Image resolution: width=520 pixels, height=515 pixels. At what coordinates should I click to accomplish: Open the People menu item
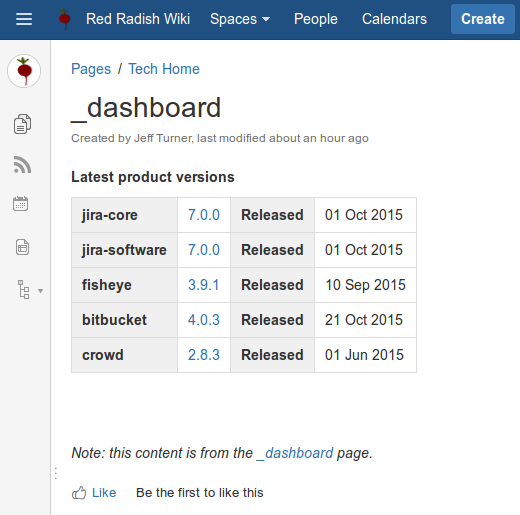(x=315, y=19)
